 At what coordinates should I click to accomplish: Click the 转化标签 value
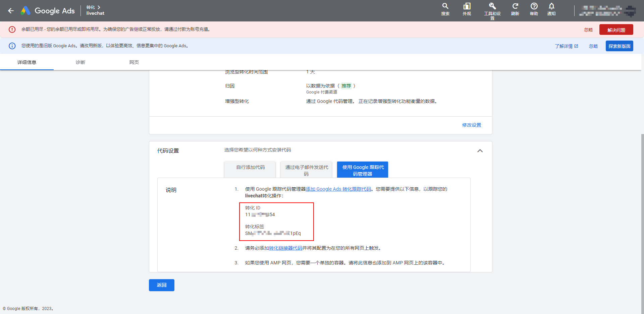click(273, 233)
